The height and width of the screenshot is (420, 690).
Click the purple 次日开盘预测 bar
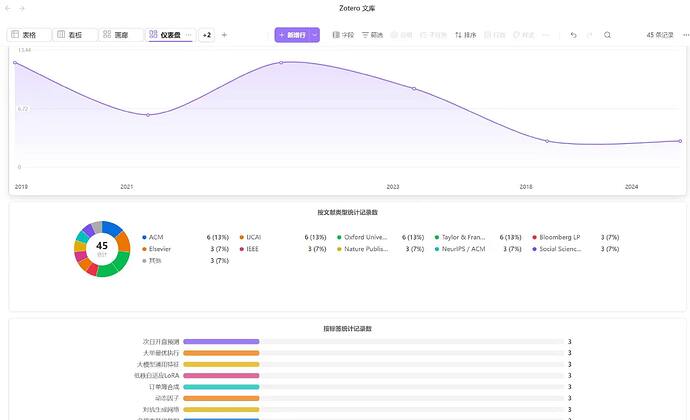click(x=221, y=342)
